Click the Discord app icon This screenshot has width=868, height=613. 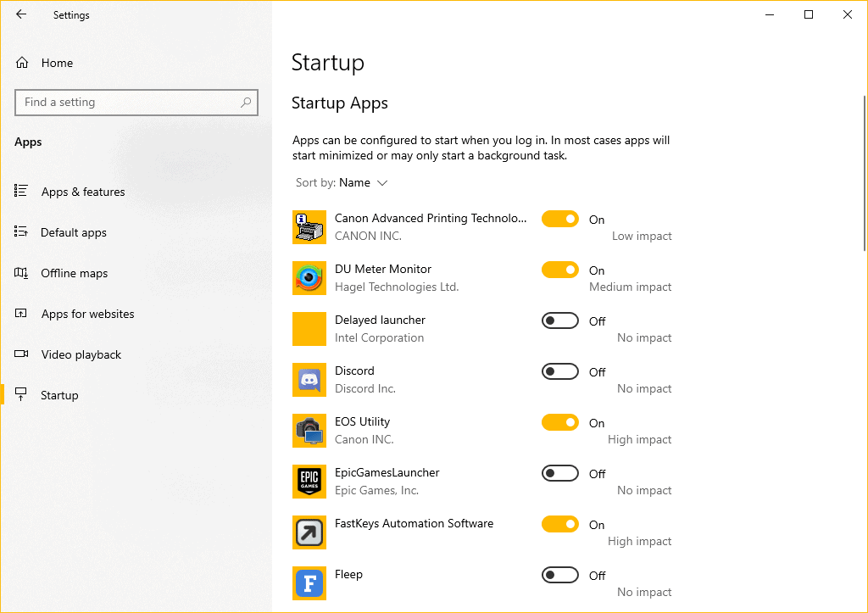(x=309, y=380)
